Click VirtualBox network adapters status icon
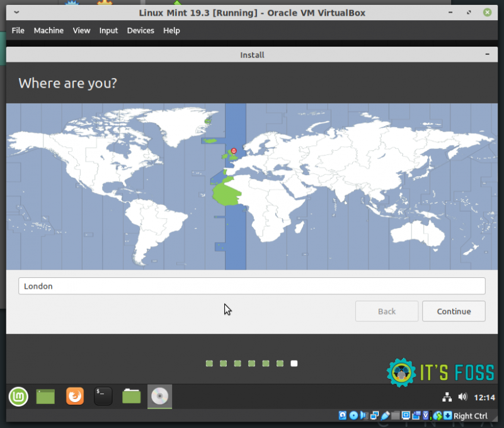Viewport: 504px width, 428px height. coord(374,415)
